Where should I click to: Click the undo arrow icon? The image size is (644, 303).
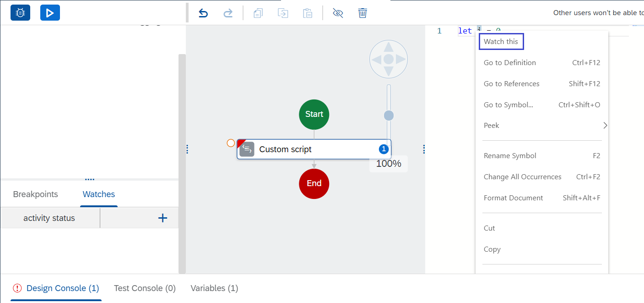pyautogui.click(x=203, y=13)
